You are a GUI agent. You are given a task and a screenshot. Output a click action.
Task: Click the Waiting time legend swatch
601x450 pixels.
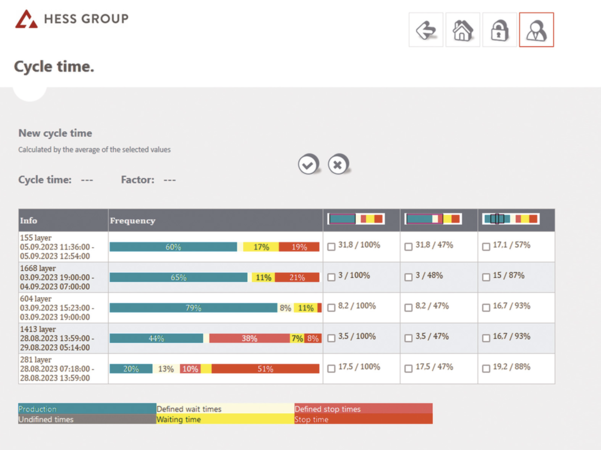[225, 419]
